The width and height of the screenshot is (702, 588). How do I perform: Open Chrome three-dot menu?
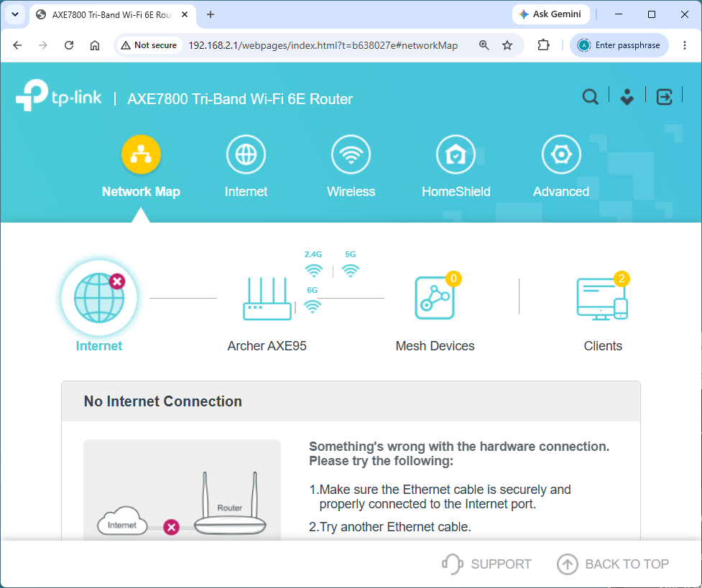(685, 45)
